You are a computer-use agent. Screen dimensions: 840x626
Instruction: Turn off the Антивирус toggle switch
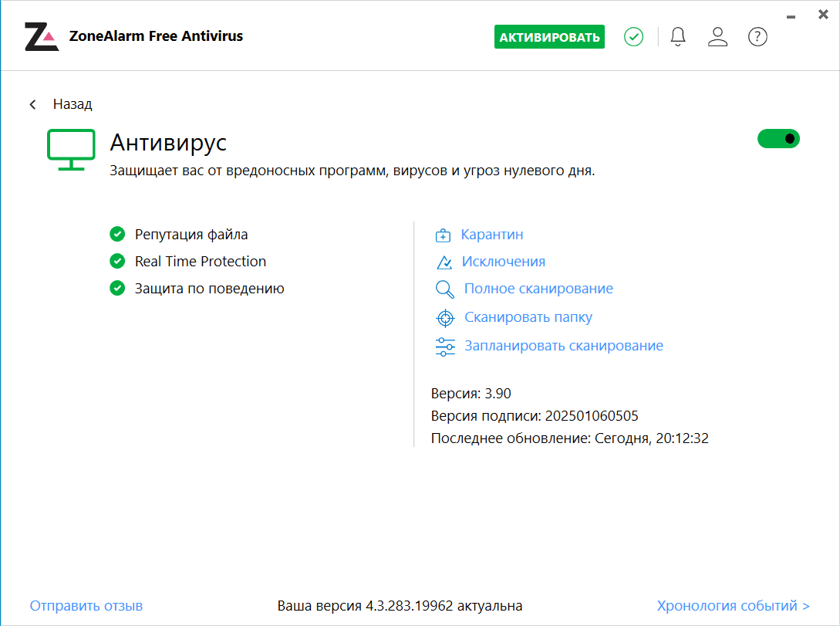[x=778, y=139]
